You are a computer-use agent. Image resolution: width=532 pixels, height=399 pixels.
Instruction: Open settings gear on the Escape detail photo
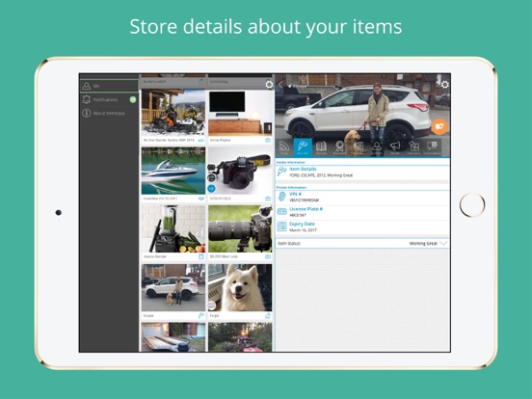click(444, 84)
